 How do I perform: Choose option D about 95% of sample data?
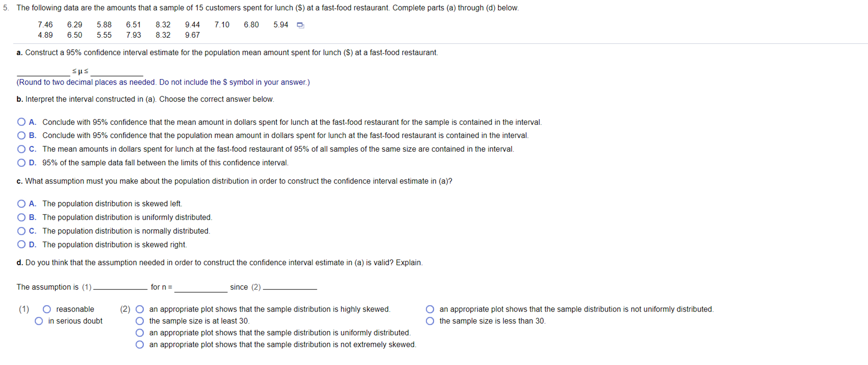click(x=21, y=163)
